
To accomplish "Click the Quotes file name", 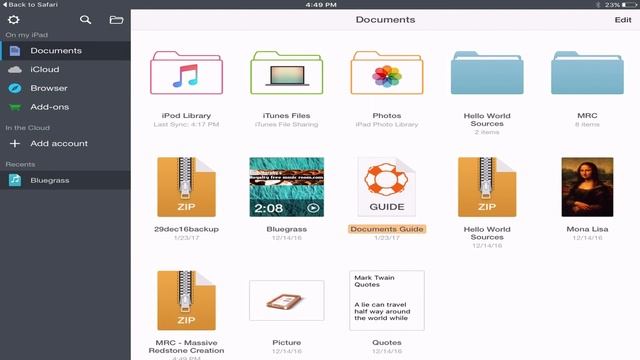I will [x=387, y=342].
